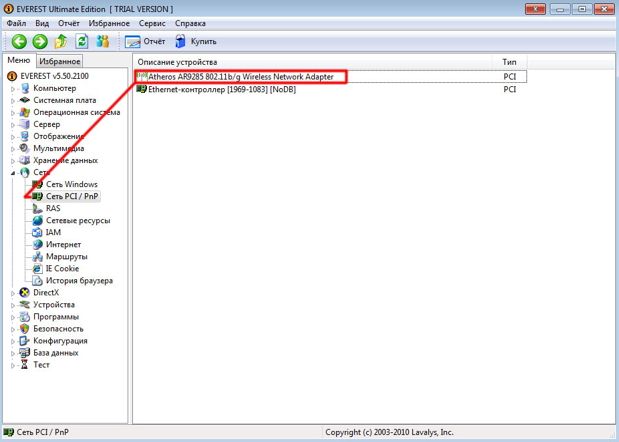Click the Отчёт report toolbar button
Viewport: 619px width, 442px height.
pyautogui.click(x=145, y=41)
